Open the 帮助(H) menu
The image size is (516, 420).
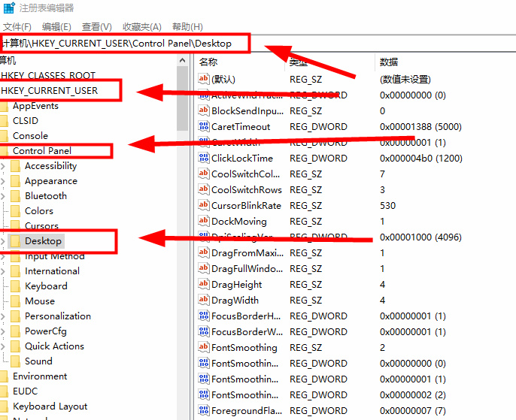pyautogui.click(x=187, y=27)
